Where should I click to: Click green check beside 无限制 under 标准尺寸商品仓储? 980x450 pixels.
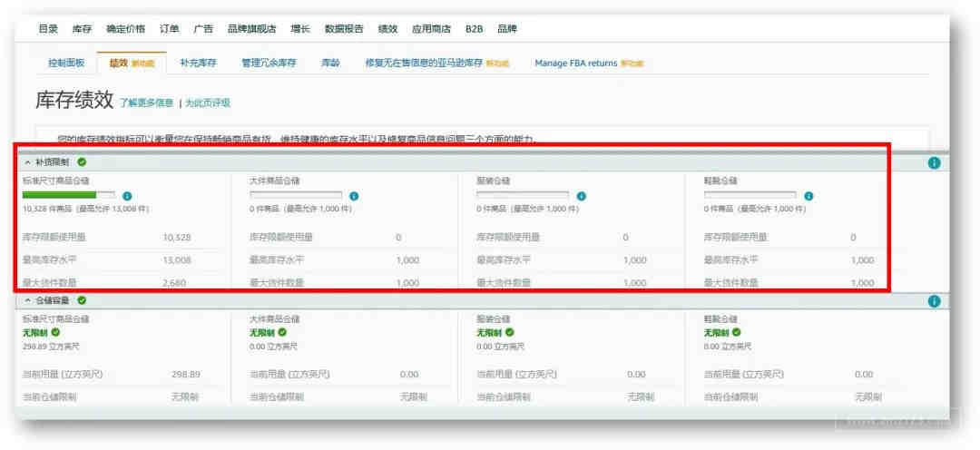pyautogui.click(x=55, y=332)
